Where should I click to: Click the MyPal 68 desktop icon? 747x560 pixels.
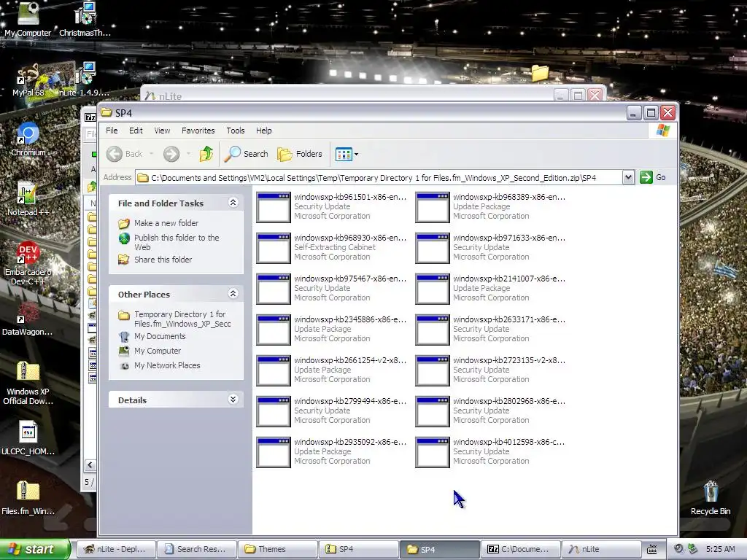28,80
